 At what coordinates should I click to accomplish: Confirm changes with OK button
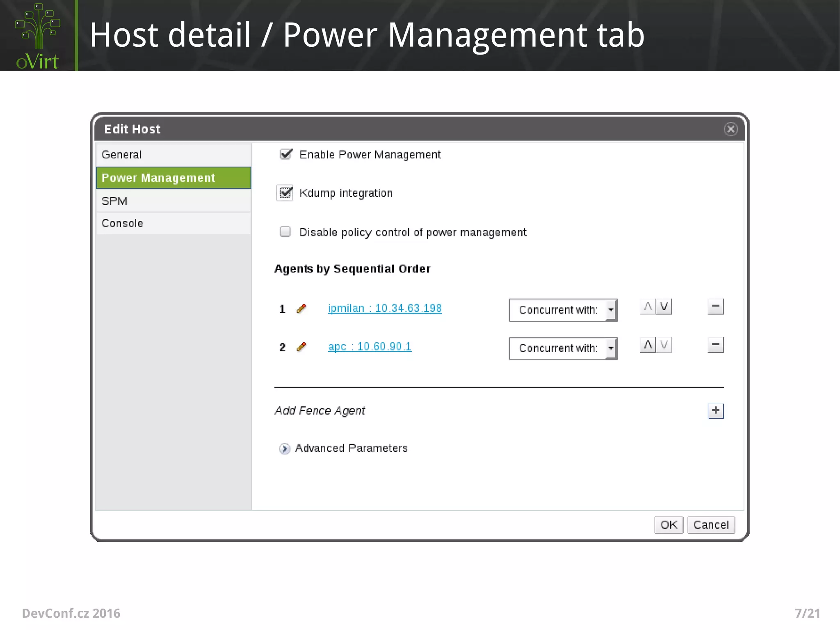coord(669,525)
